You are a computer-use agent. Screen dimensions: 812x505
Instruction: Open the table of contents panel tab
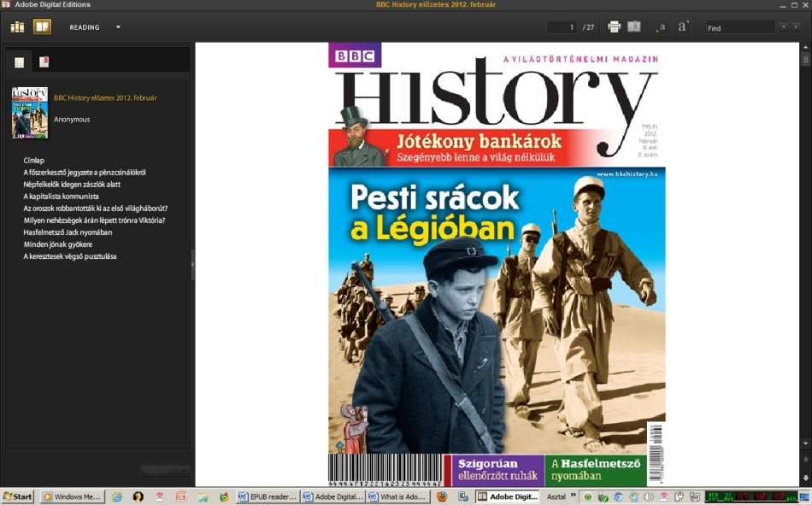point(20,62)
